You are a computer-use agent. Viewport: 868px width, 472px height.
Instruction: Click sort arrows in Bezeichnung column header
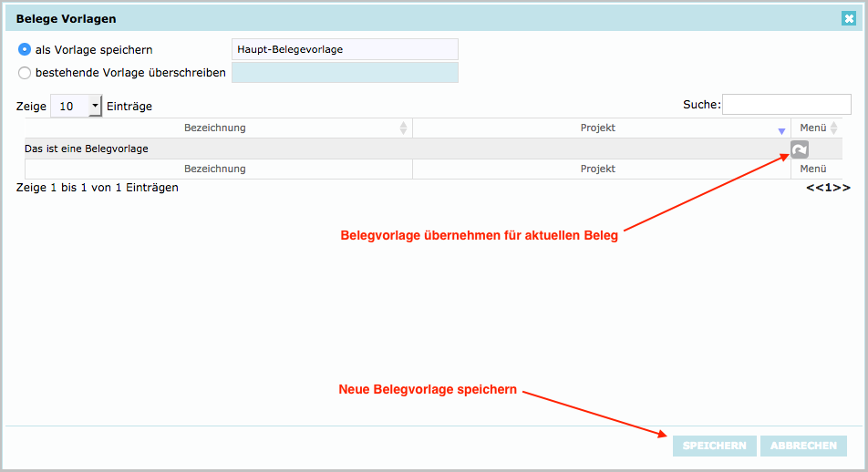403,128
